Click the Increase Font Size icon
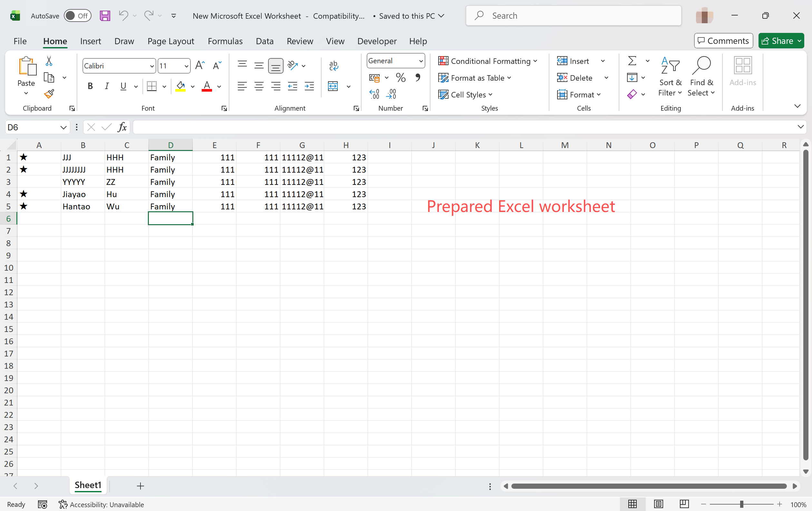Screen dimensions: 812x511 pyautogui.click(x=200, y=65)
